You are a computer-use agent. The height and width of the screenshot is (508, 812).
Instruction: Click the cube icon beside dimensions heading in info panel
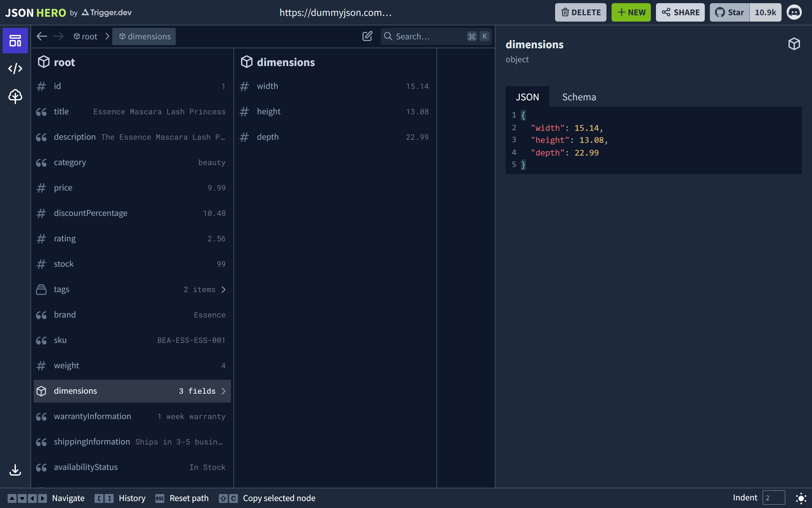(x=794, y=44)
